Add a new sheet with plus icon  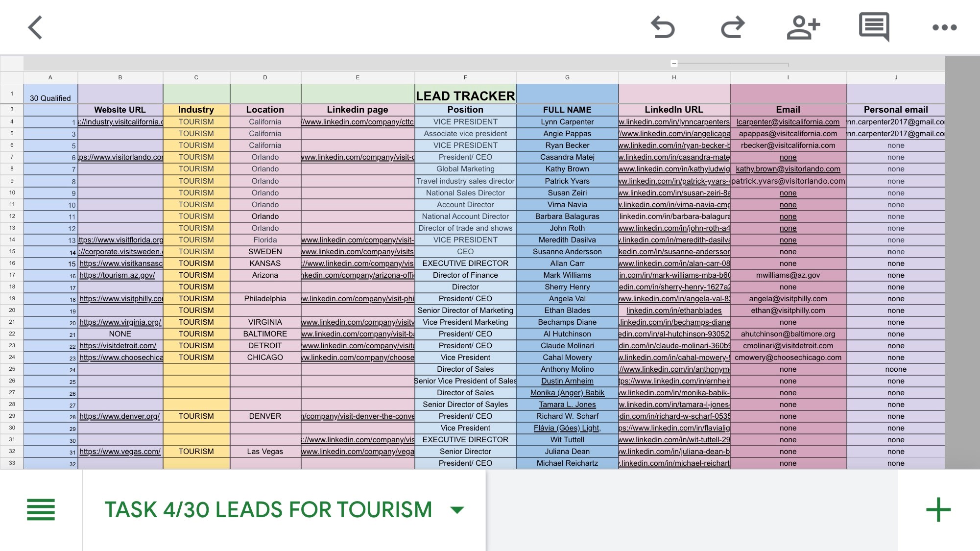click(938, 509)
